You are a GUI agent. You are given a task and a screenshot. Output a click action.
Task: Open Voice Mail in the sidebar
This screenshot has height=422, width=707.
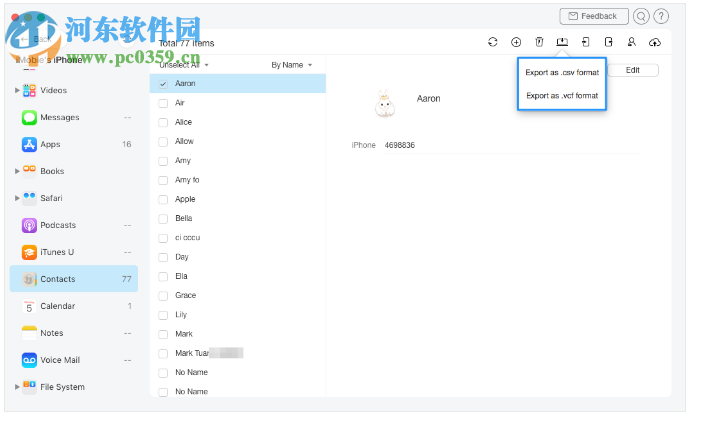(73, 360)
